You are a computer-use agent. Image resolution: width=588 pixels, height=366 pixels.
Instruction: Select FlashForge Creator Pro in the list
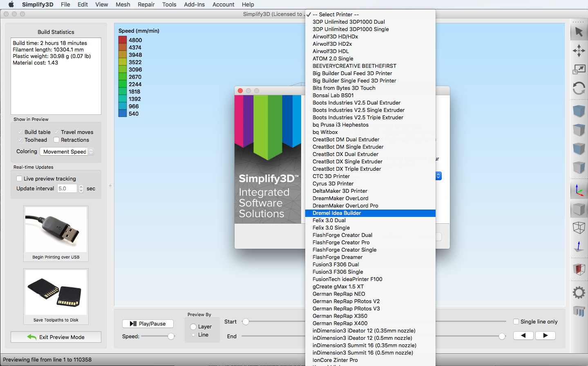point(341,243)
